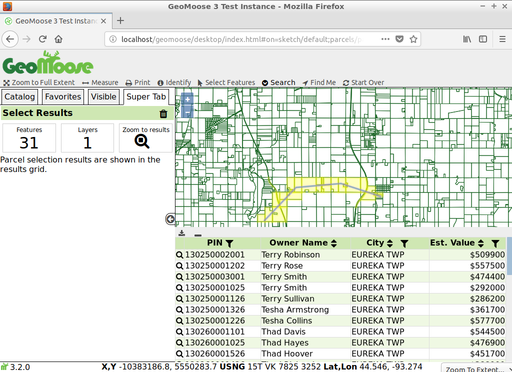Viewport: 512px width, 372px height.
Task: Sort by Owner Name column
Action: [x=334, y=243]
